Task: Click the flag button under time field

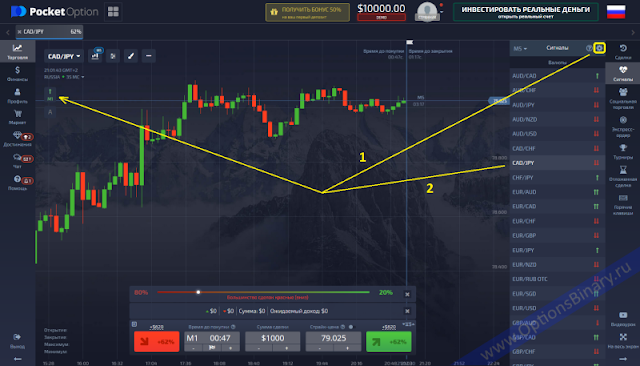Action: pyautogui.click(x=212, y=348)
